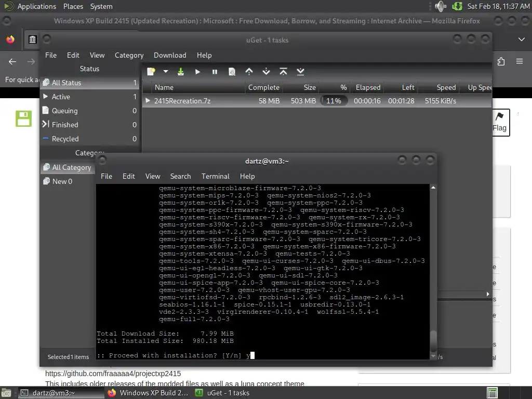Sort uGet list by Left column header

(401, 87)
